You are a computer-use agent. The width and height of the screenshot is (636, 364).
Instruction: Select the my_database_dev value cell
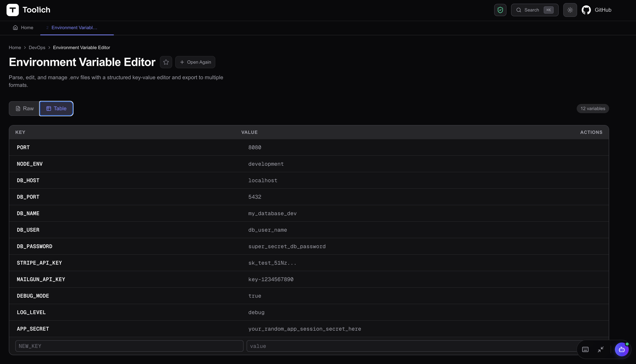[x=272, y=213]
